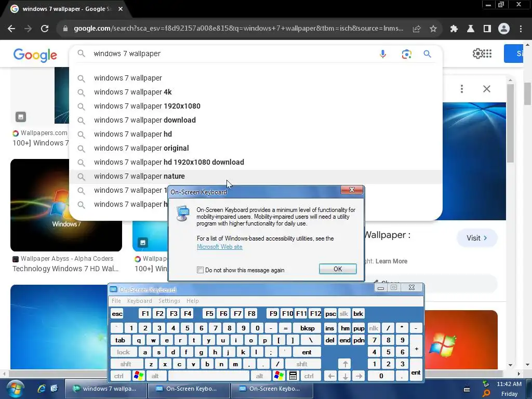Click the space bar on keyboard
532x399 pixels.
(x=209, y=376)
